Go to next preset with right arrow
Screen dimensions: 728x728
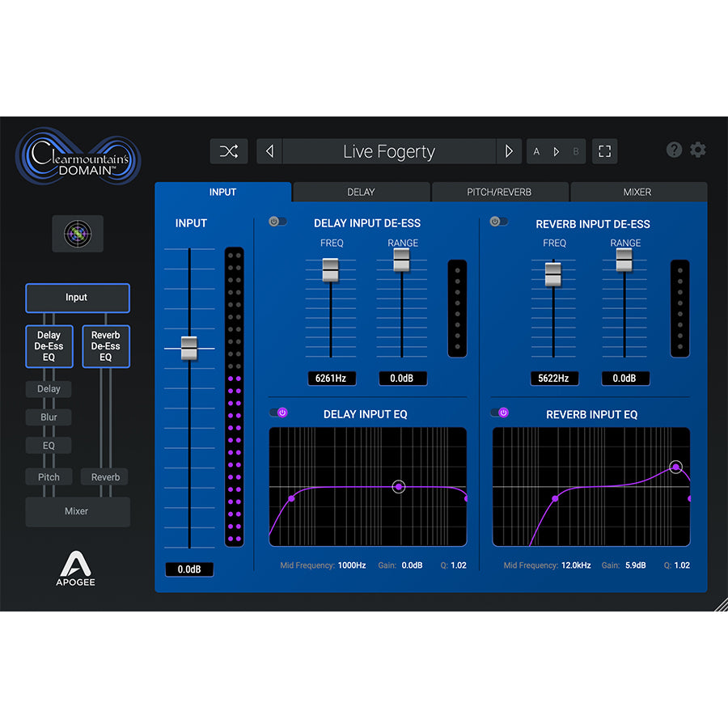pyautogui.click(x=509, y=151)
